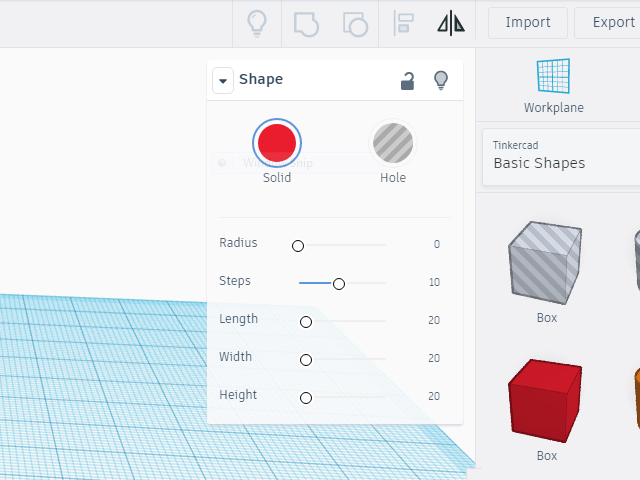640x480 pixels.
Task: Click the Solid label
Action: pyautogui.click(x=277, y=178)
